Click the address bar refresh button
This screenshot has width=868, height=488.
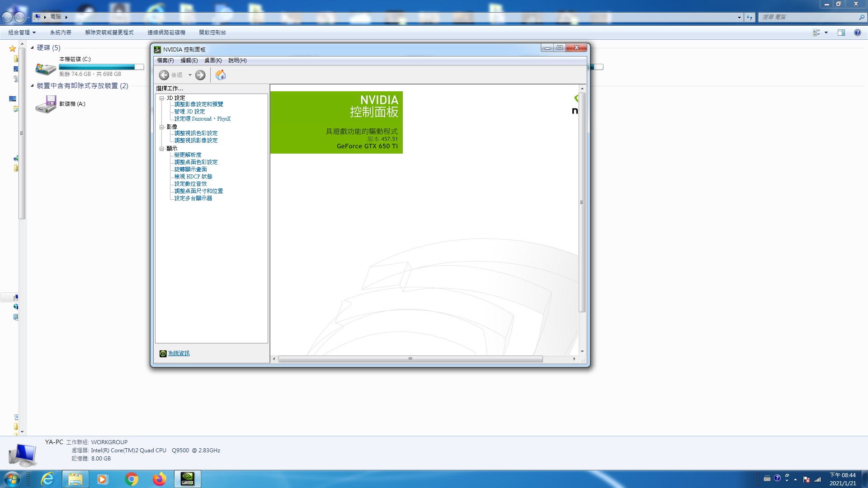pyautogui.click(x=750, y=17)
